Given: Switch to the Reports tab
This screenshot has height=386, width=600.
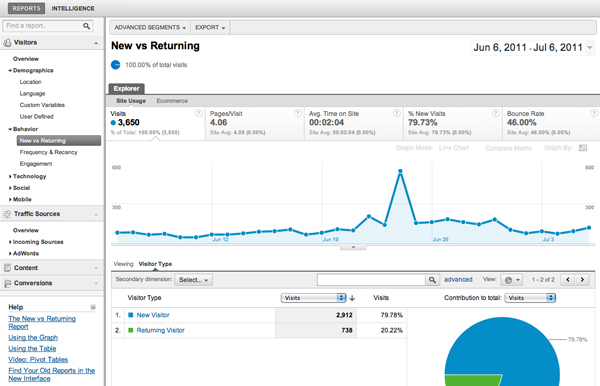Looking at the screenshot, I should click(26, 8).
